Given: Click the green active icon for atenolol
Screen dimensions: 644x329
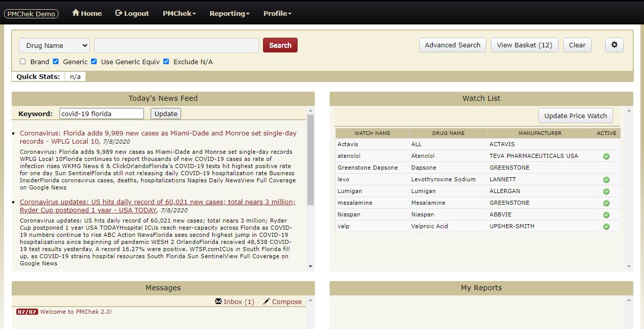Looking at the screenshot, I should tap(606, 156).
